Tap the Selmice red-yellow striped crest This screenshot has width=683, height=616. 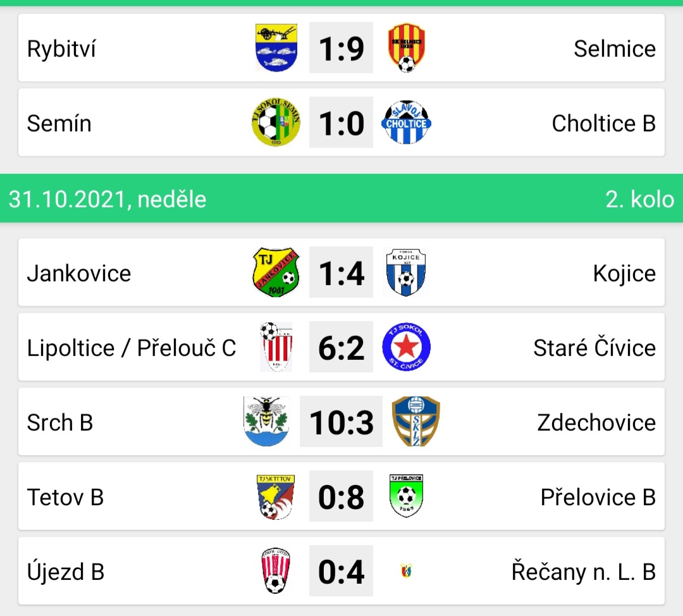tap(407, 48)
